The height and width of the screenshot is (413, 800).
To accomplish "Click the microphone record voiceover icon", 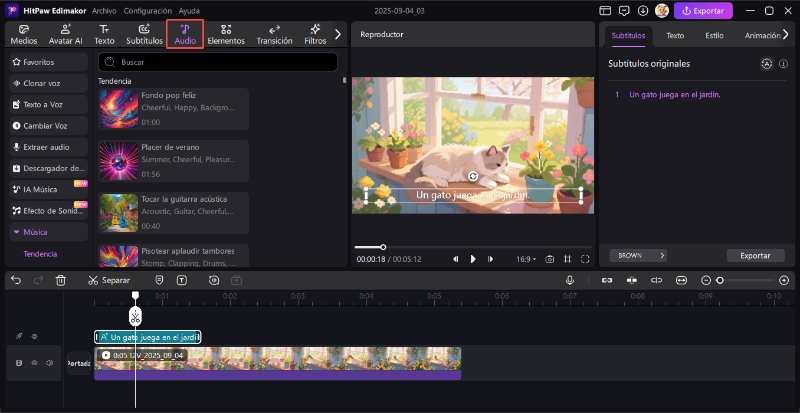I will pyautogui.click(x=569, y=281).
